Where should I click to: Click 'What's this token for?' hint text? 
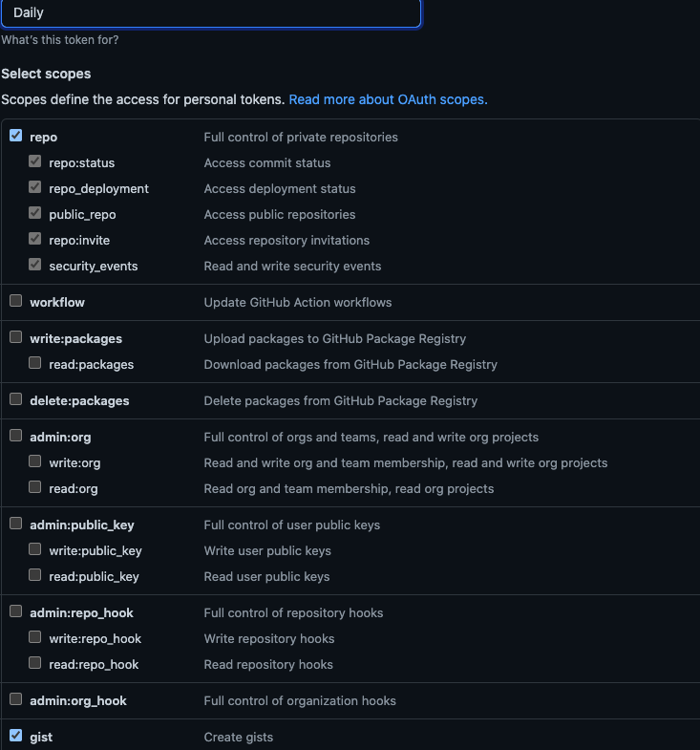[60, 40]
